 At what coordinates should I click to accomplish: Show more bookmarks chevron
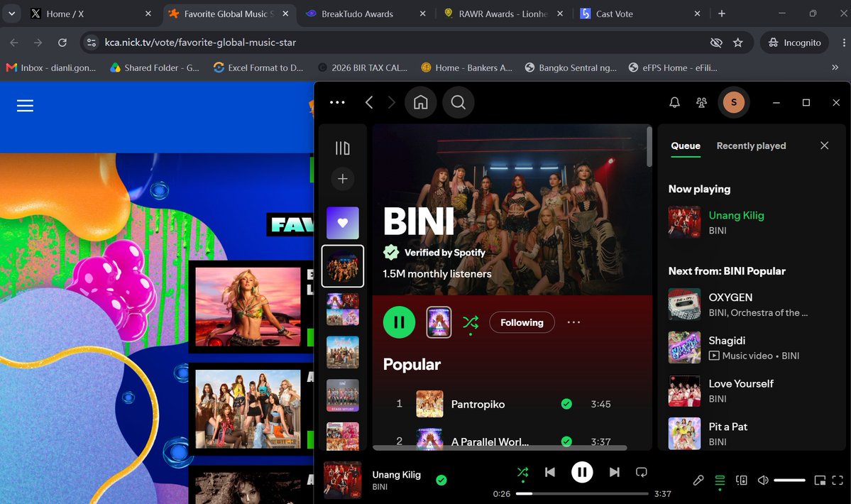(x=835, y=68)
